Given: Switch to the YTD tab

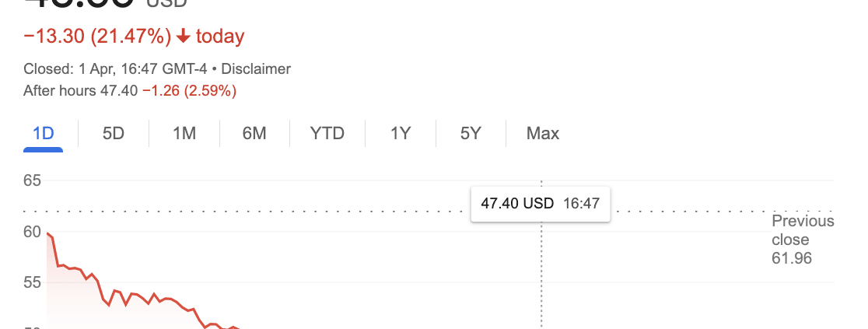Looking at the screenshot, I should pyautogui.click(x=327, y=134).
